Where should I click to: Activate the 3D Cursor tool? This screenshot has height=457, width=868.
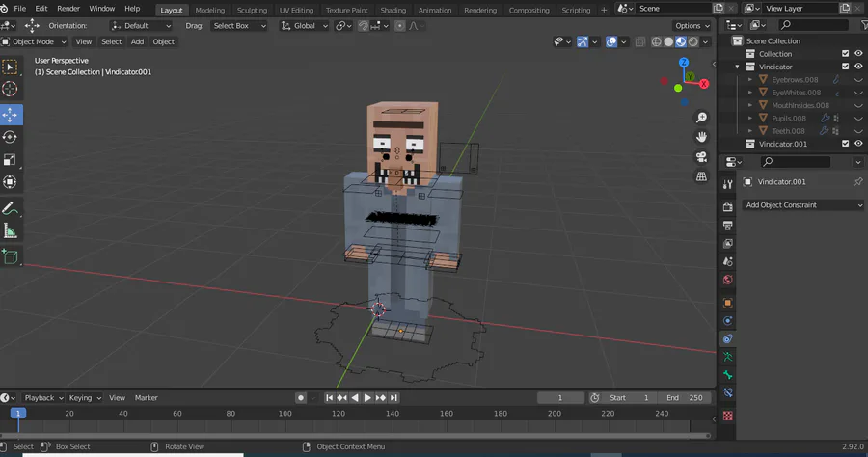(x=10, y=89)
